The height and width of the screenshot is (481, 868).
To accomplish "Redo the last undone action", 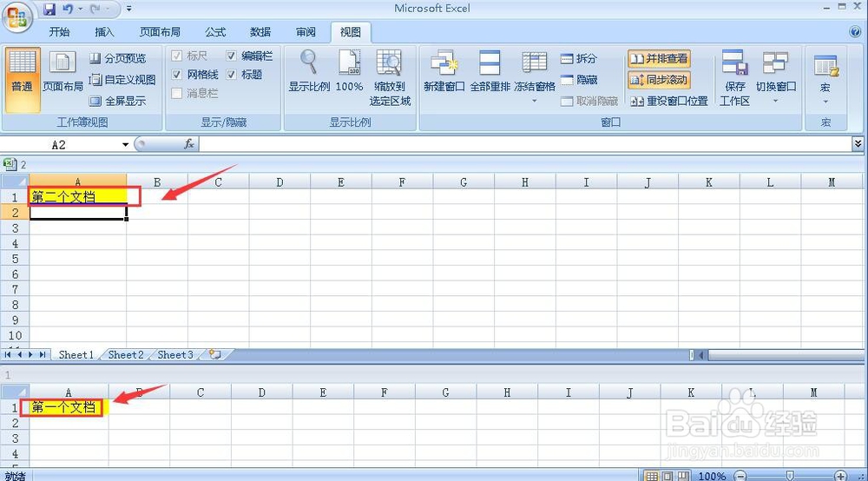I will pyautogui.click(x=95, y=9).
